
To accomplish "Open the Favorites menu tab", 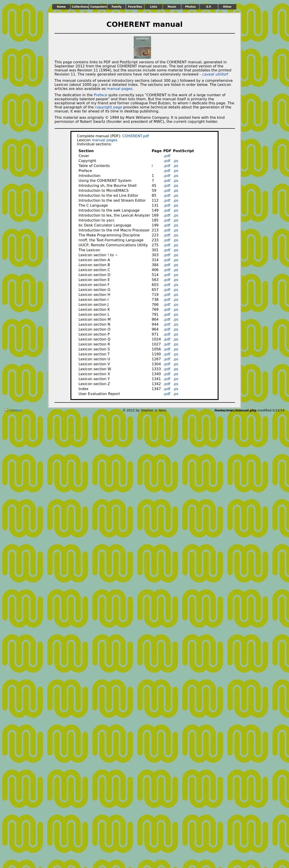I will (135, 7).
